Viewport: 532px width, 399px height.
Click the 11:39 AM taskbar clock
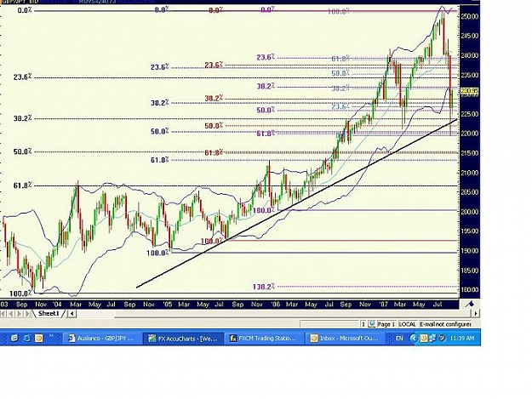pyautogui.click(x=461, y=339)
